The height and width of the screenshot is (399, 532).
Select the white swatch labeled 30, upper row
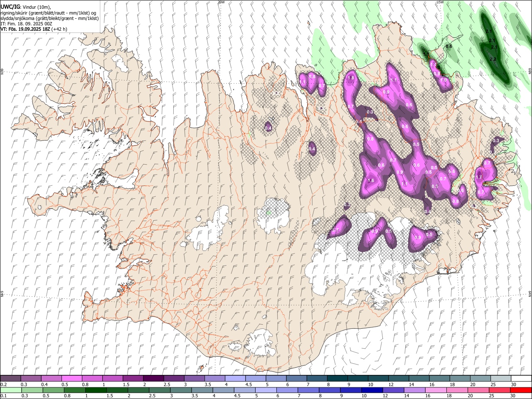point(521,379)
